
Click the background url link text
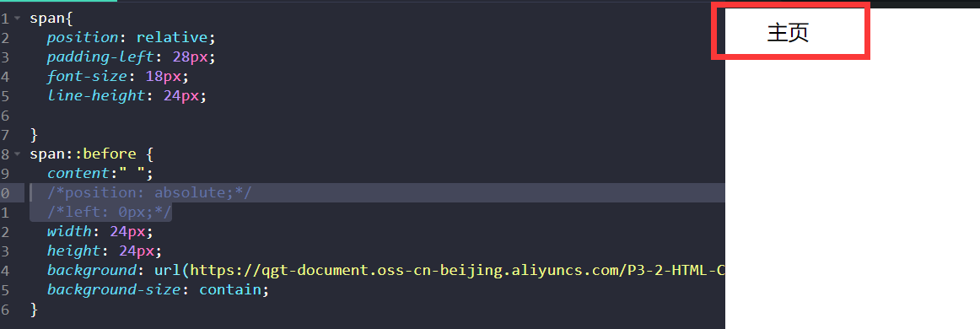point(457,270)
